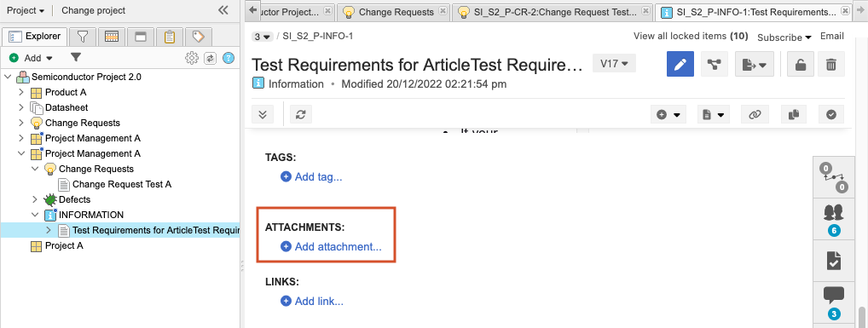Click the vertical scrollbar of item view
The height and width of the screenshot is (328, 868).
(861, 318)
